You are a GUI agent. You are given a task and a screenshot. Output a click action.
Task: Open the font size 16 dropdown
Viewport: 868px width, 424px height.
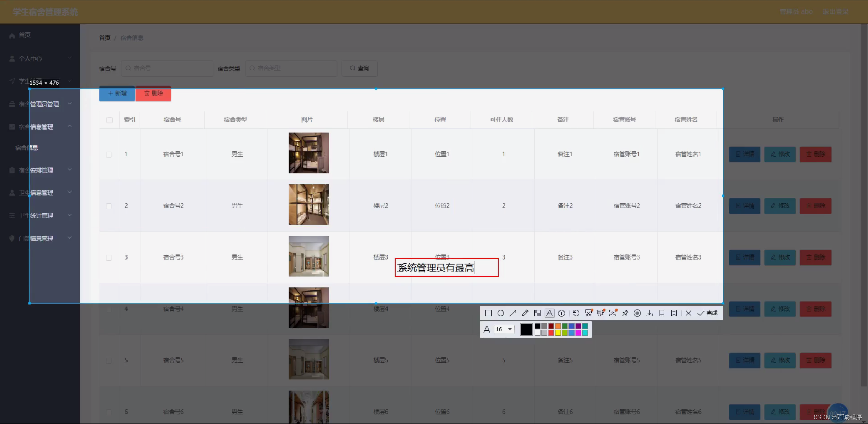click(x=503, y=329)
